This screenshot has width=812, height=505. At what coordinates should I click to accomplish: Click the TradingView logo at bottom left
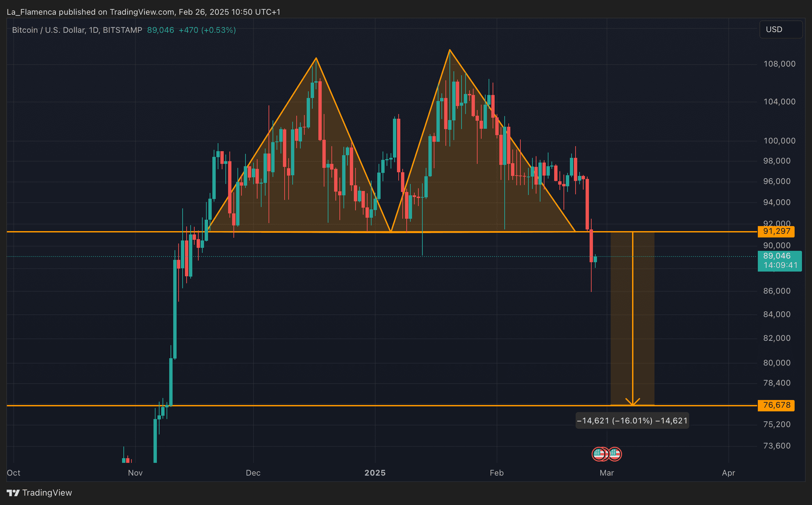pyautogui.click(x=39, y=493)
